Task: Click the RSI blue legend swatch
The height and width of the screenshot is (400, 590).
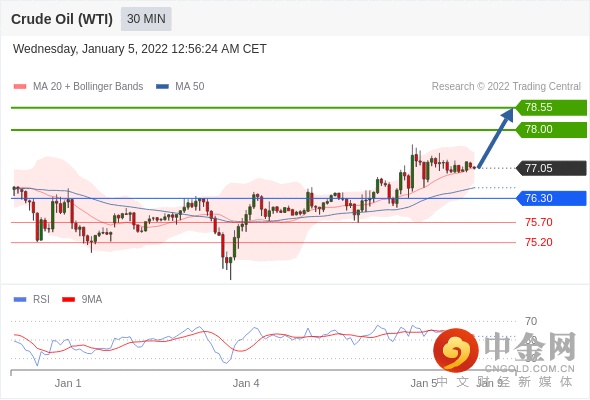Action: [x=20, y=300]
